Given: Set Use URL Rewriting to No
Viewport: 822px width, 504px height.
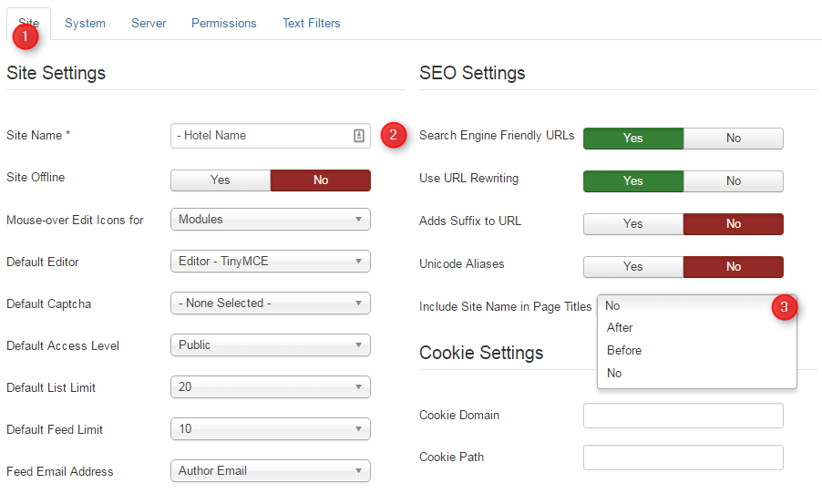Looking at the screenshot, I should click(734, 181).
